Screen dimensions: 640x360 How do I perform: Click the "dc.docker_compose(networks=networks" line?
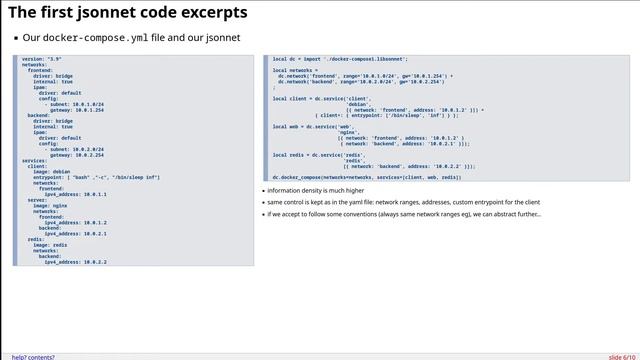[x=367, y=178]
